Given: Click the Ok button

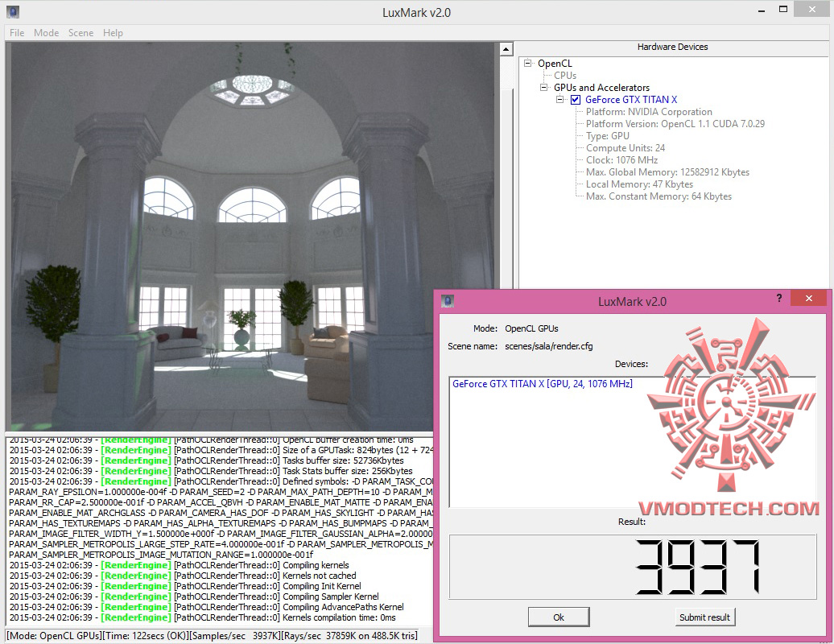Looking at the screenshot, I should (x=559, y=617).
